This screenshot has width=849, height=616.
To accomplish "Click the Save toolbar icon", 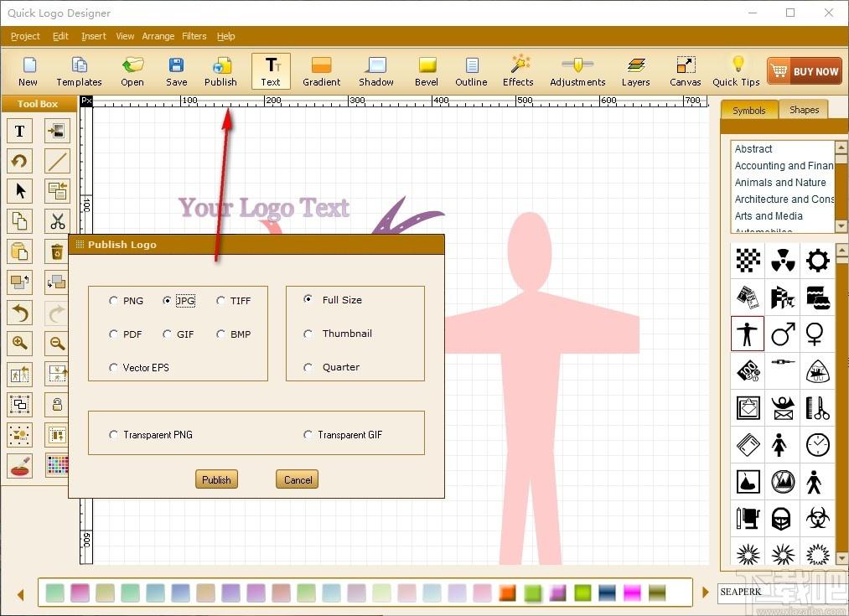I will point(177,71).
